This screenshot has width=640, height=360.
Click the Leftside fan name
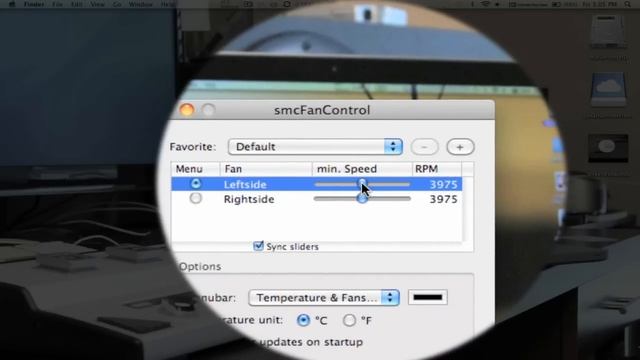(245, 184)
